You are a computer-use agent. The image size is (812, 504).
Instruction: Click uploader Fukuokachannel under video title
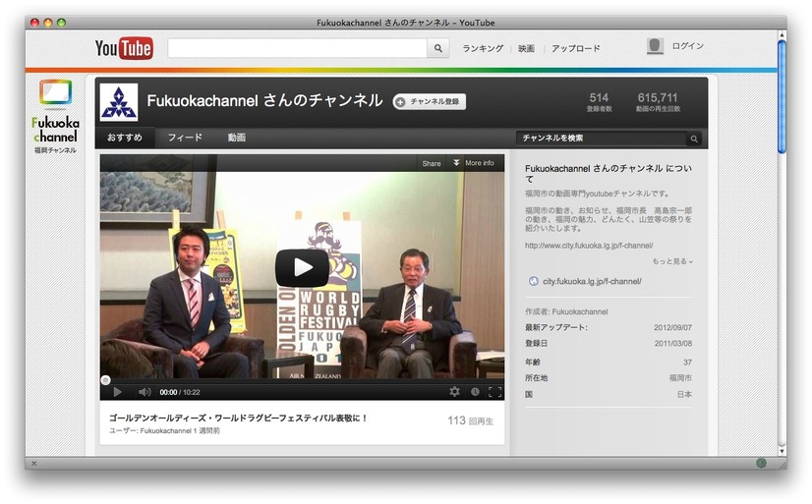pyautogui.click(x=166, y=430)
